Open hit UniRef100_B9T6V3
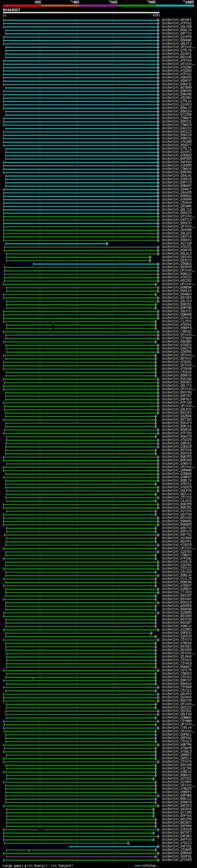 click(x=177, y=358)
